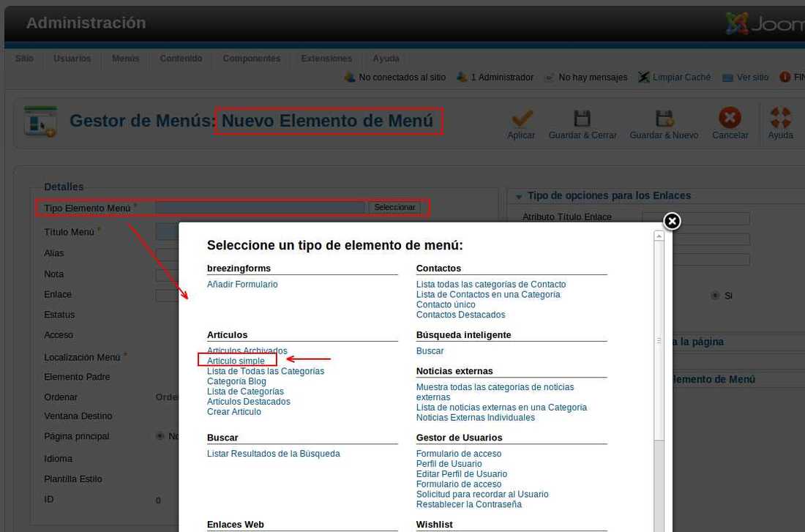The image size is (805, 532).
Task: Choose Solicitud para recordar al Usuario
Action: coord(482,495)
